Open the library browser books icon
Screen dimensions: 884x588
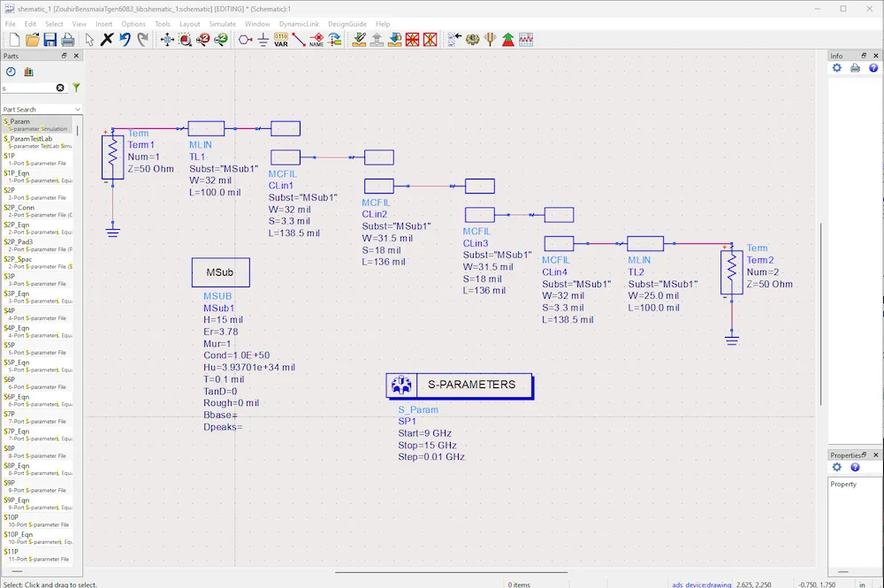[x=29, y=72]
